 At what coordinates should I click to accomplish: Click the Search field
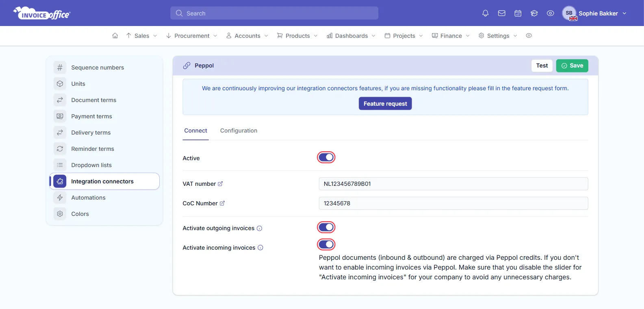(x=274, y=13)
